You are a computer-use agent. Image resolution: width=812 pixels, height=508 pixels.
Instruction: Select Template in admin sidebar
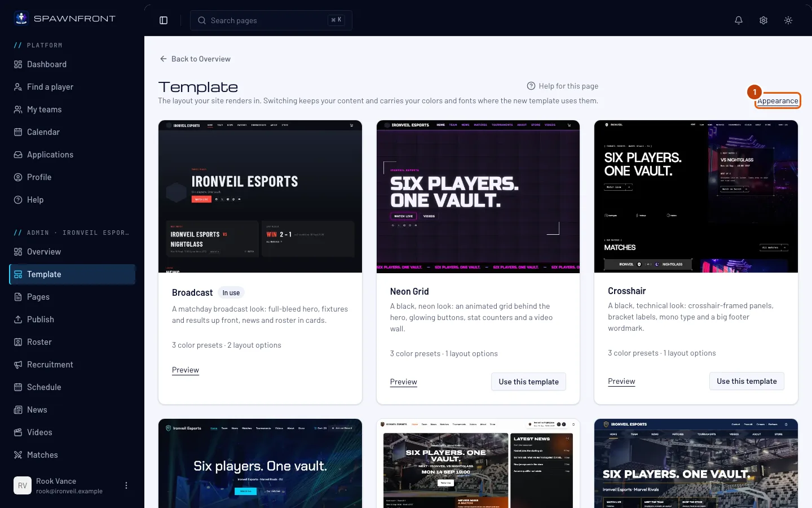click(x=72, y=274)
